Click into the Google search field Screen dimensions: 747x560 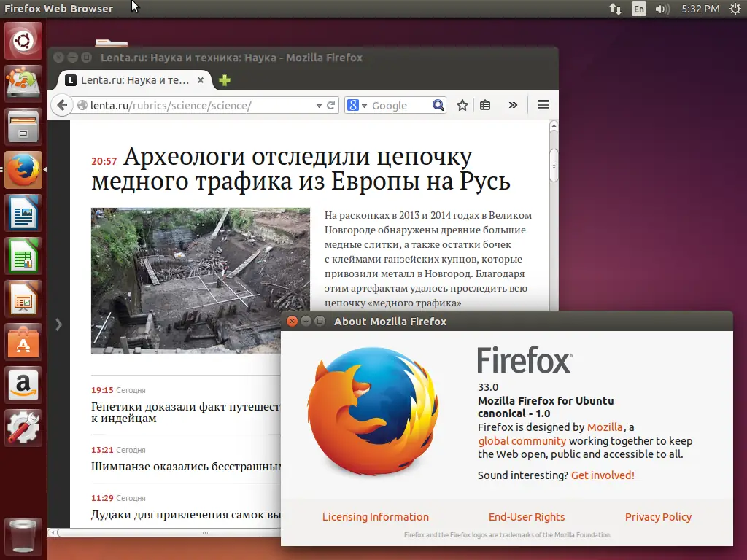(399, 105)
